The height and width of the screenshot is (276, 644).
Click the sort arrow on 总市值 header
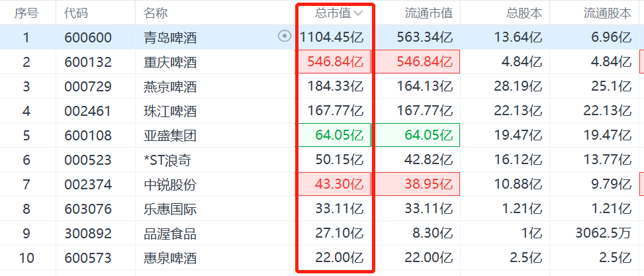point(358,13)
